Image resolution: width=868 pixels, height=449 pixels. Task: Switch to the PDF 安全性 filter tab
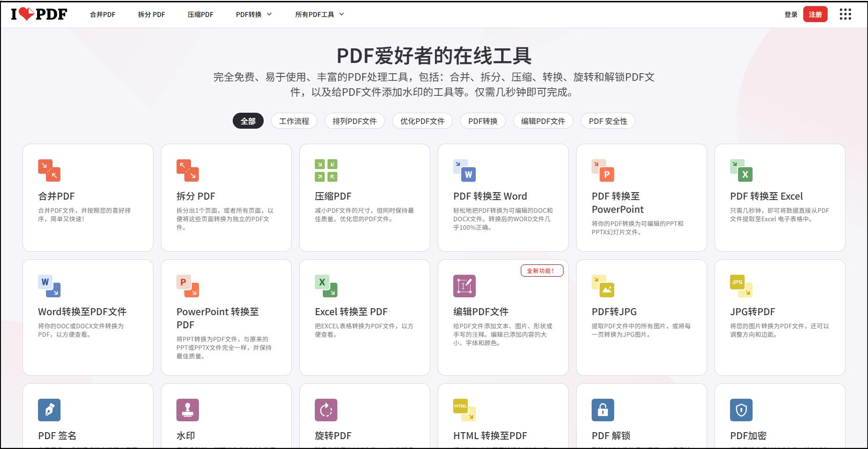click(x=608, y=121)
